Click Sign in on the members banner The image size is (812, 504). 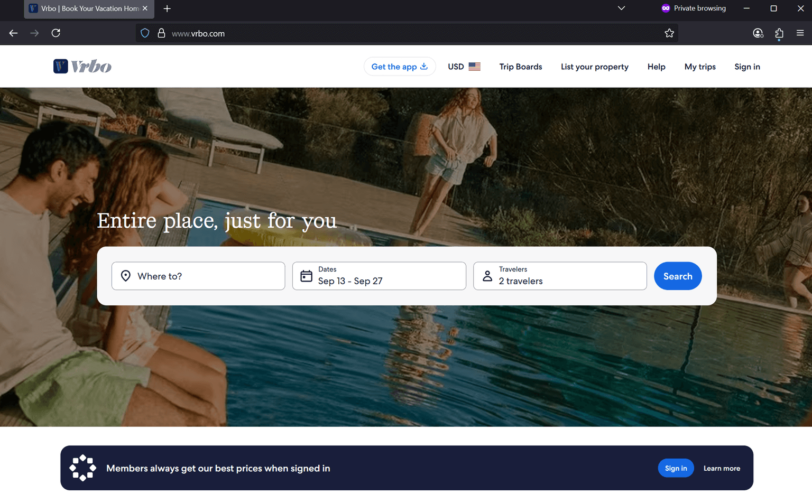(x=676, y=468)
